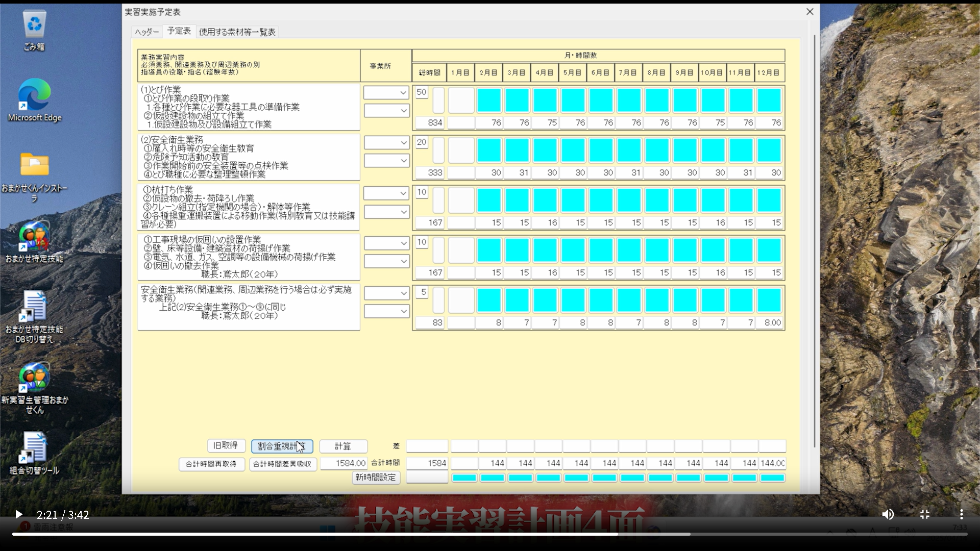Open 使用する素材等一覧表 tab
980x551 pixels.
coord(237,32)
